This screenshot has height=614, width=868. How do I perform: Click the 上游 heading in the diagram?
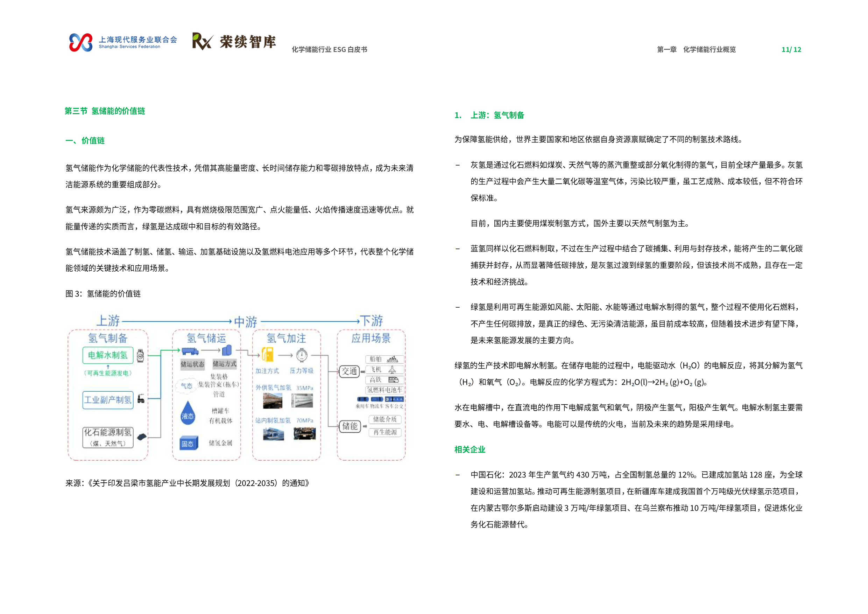pos(108,321)
